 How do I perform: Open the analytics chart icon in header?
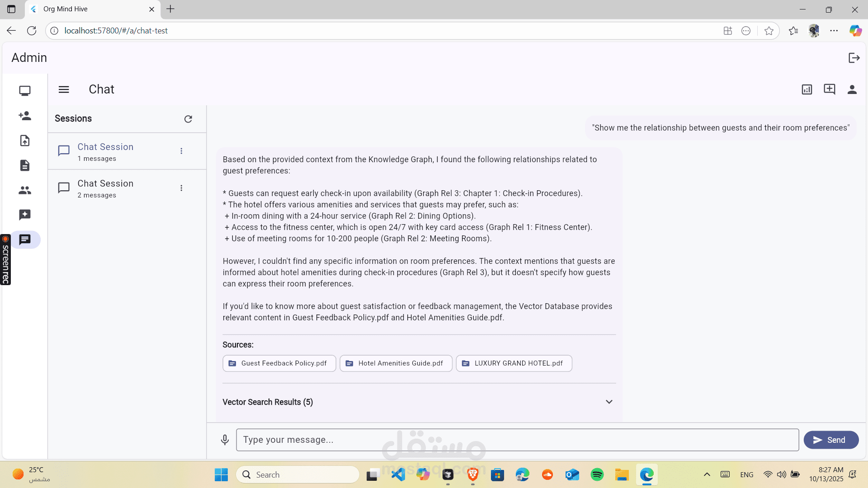(807, 89)
